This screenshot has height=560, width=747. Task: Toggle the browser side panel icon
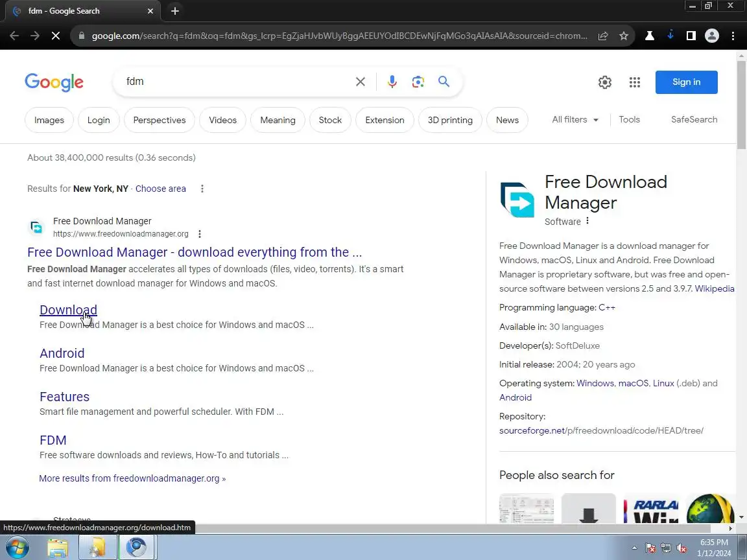[691, 36]
